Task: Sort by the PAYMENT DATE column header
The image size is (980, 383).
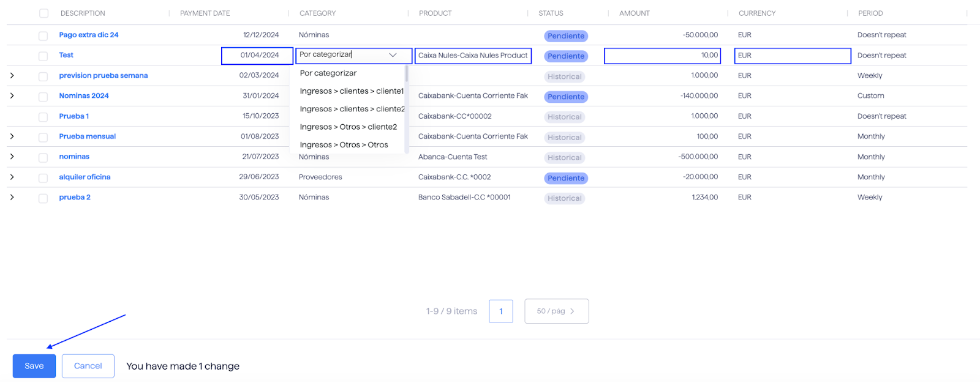Action: click(205, 13)
